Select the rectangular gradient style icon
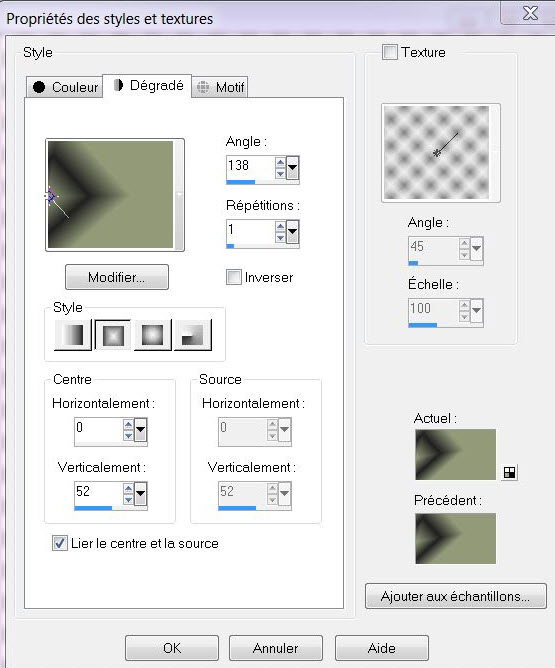 113,335
